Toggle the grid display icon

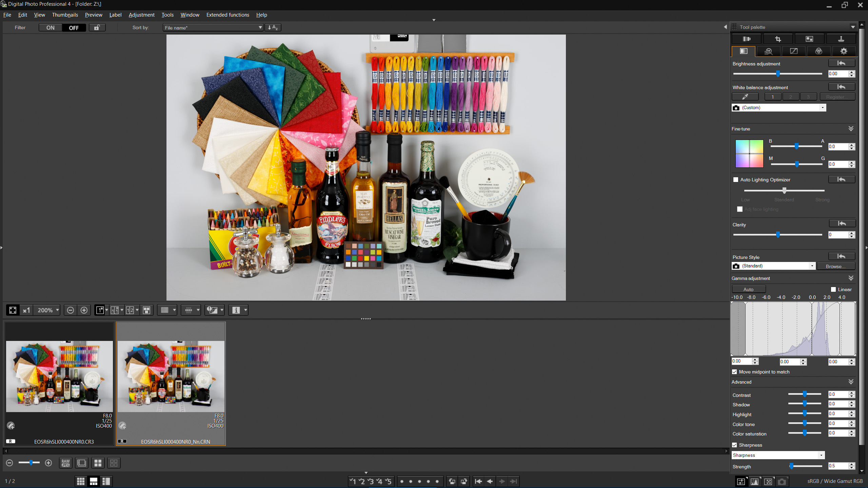pos(165,310)
